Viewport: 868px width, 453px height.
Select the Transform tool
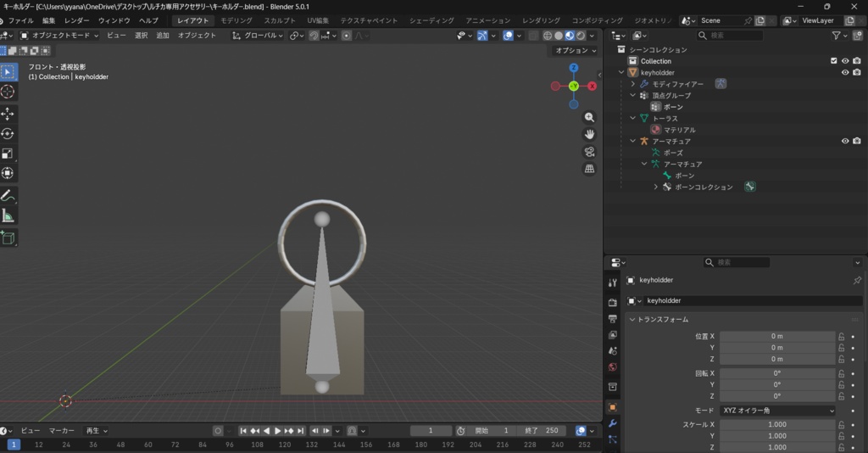point(8,173)
